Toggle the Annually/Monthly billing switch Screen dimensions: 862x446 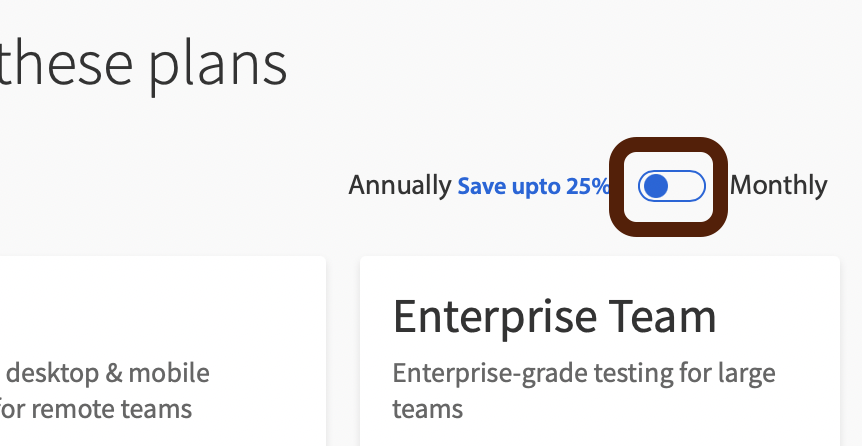click(x=671, y=186)
